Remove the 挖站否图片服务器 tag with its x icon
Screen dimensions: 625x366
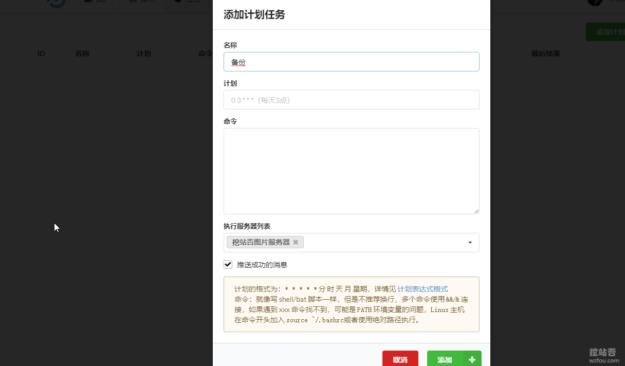[296, 242]
